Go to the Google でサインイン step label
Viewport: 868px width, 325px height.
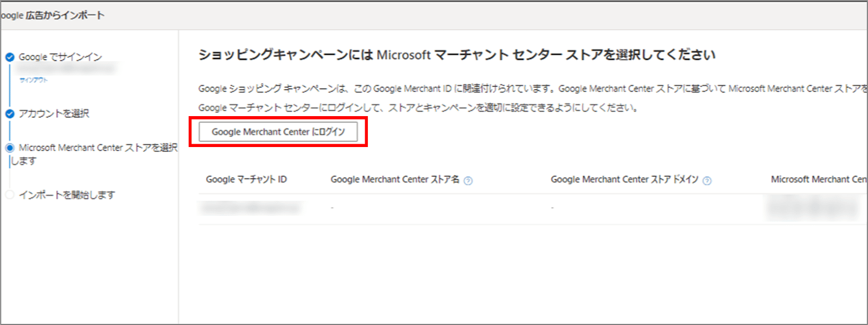60,57
